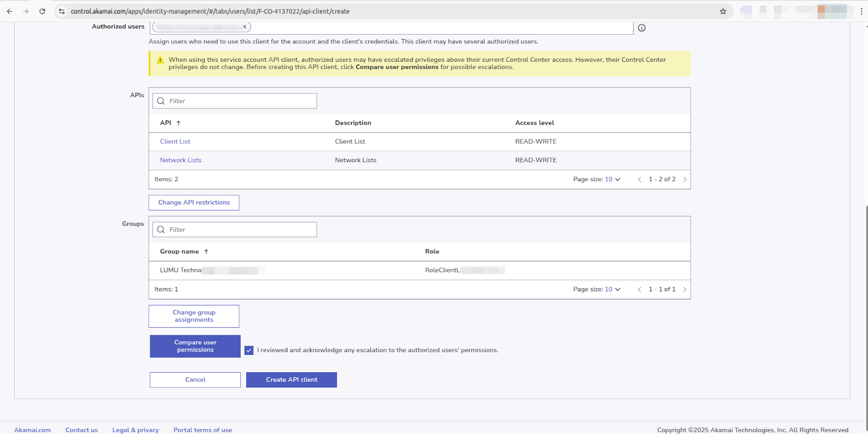868x434 pixels.
Task: Open the browser three-dot menu
Action: [x=861, y=11]
